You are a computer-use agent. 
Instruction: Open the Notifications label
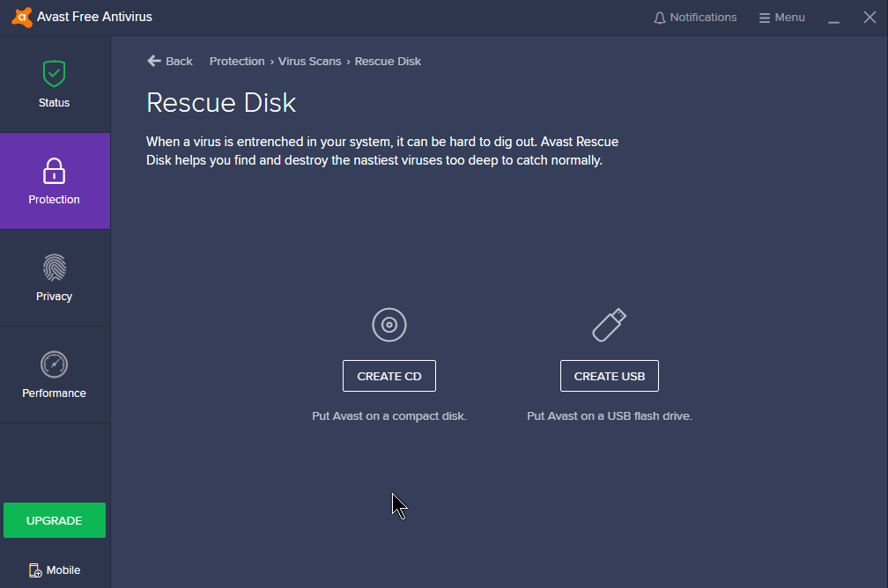click(703, 18)
